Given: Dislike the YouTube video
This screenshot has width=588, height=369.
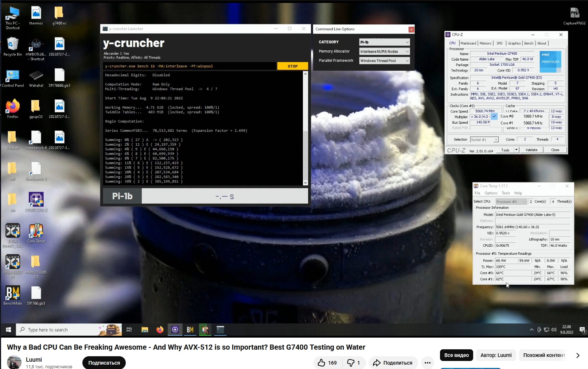Looking at the screenshot, I should pyautogui.click(x=354, y=363).
